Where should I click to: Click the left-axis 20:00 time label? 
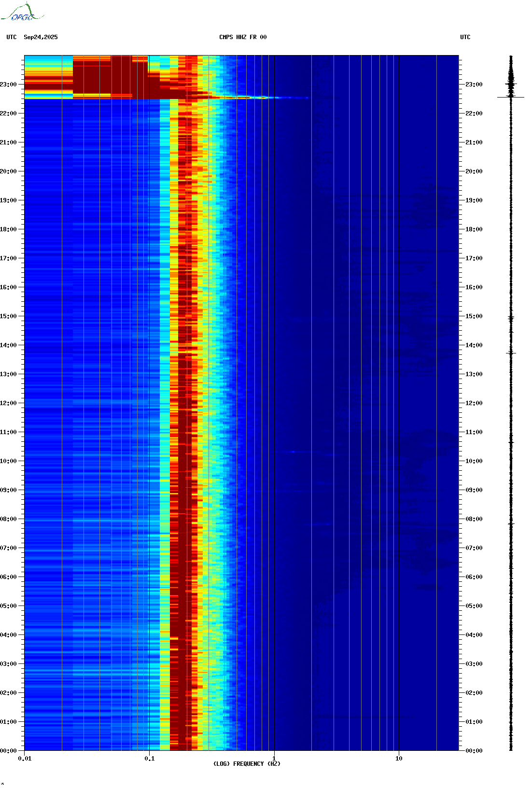click(x=8, y=171)
